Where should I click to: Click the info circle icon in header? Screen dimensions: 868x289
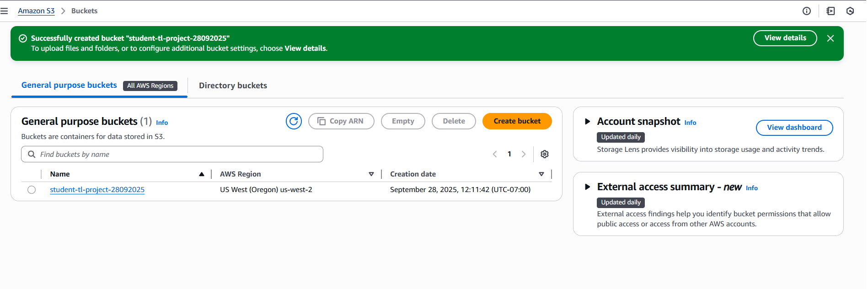tap(807, 11)
